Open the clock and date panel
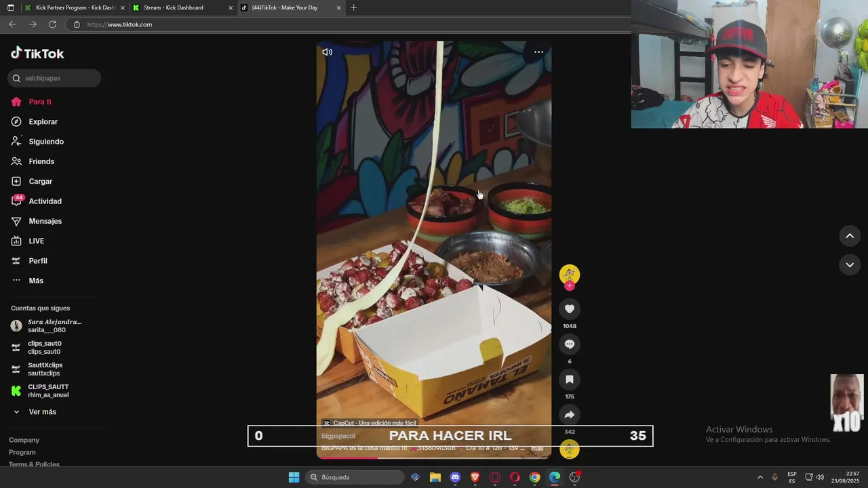Screen dimensions: 868x488 [845, 477]
